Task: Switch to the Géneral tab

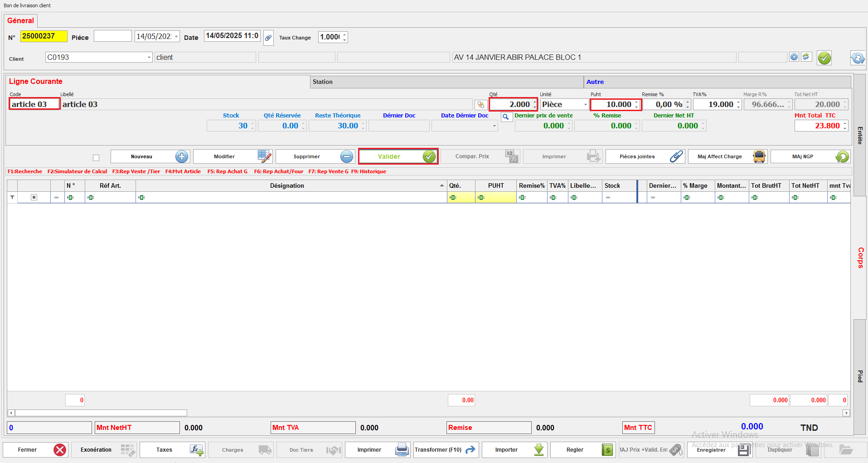Action: click(x=21, y=21)
